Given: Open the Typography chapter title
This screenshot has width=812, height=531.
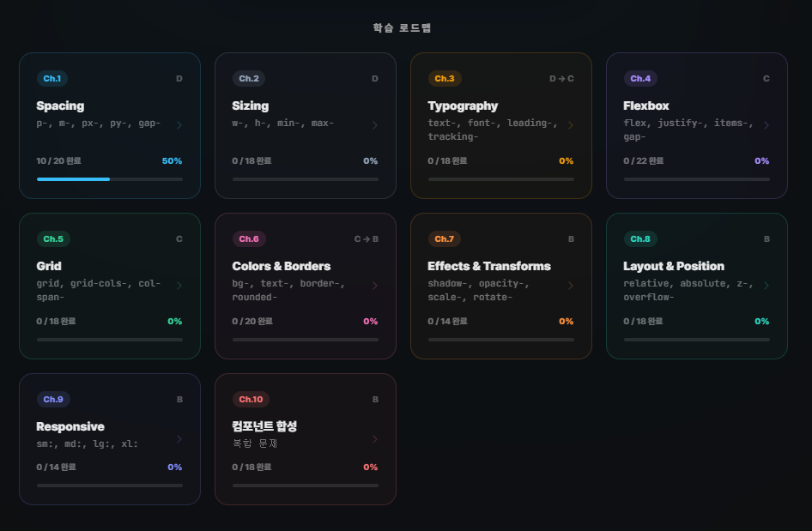Looking at the screenshot, I should 463,106.
